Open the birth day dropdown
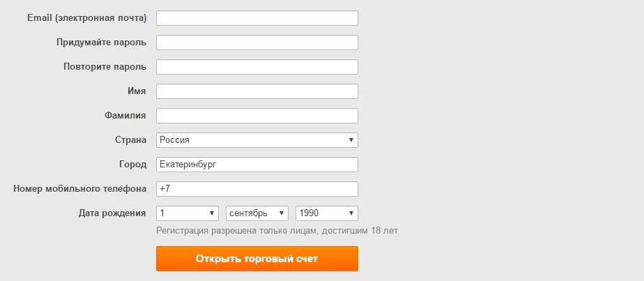This screenshot has height=281, width=644. [187, 213]
